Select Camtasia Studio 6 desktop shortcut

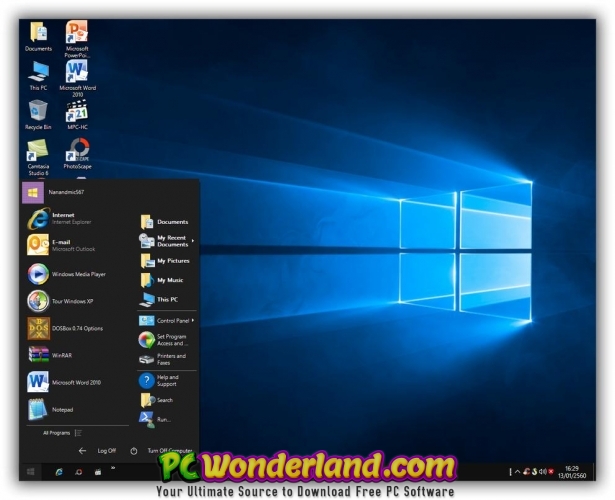(x=38, y=157)
